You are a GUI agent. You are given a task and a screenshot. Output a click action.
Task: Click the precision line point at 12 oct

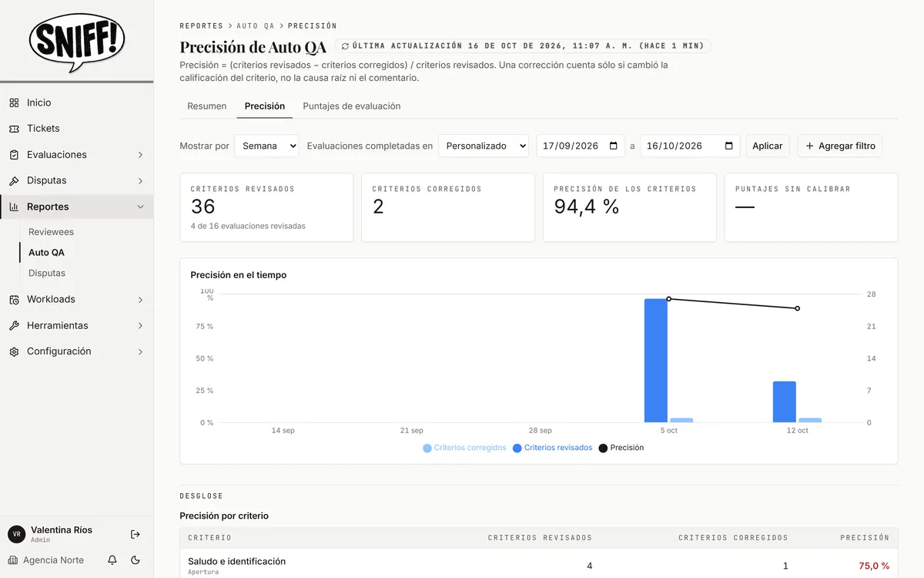click(797, 308)
